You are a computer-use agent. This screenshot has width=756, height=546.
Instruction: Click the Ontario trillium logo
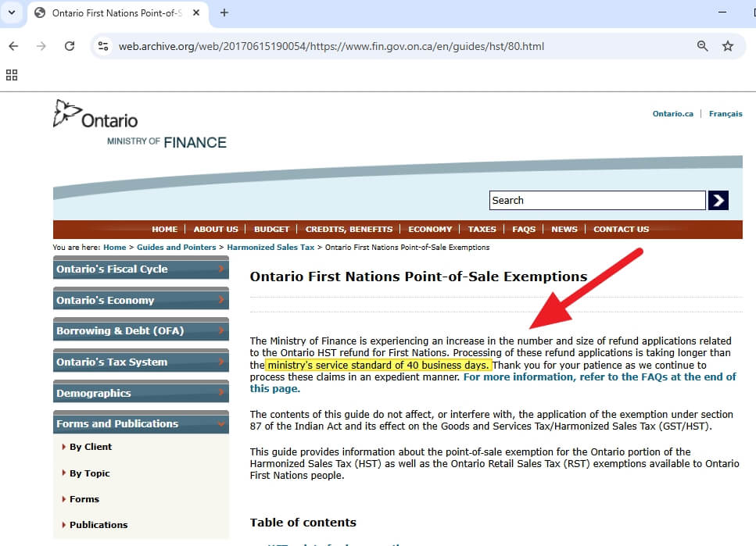pyautogui.click(x=95, y=115)
